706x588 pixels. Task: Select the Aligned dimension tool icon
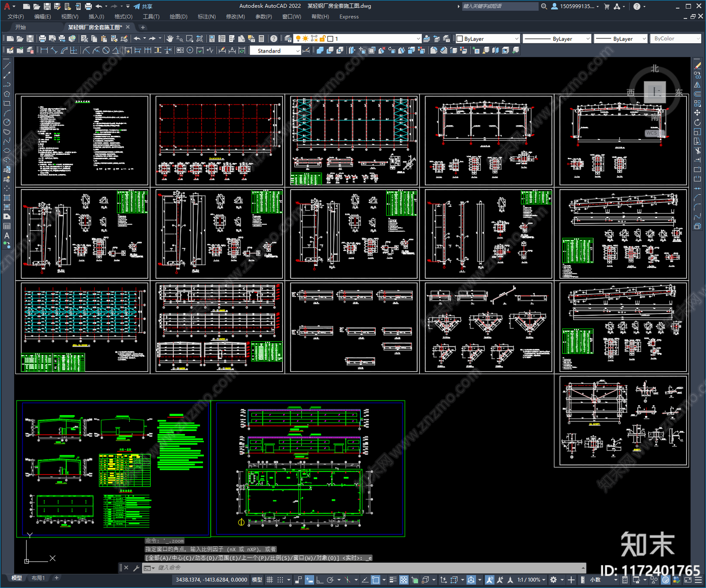pos(54,50)
